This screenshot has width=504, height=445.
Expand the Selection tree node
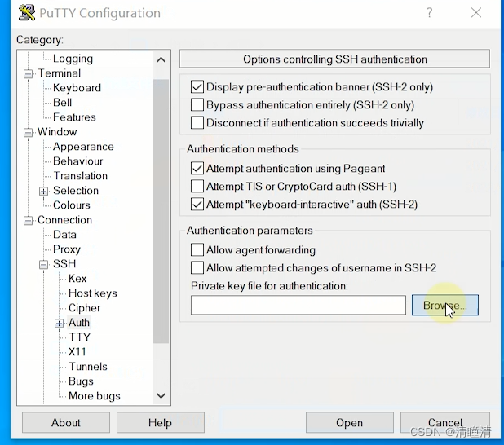(44, 192)
